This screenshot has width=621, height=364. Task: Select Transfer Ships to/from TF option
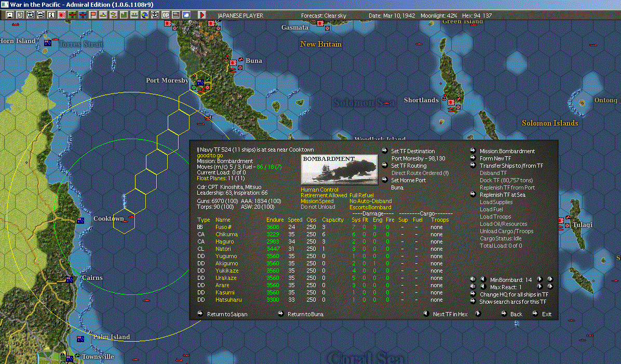(511, 166)
